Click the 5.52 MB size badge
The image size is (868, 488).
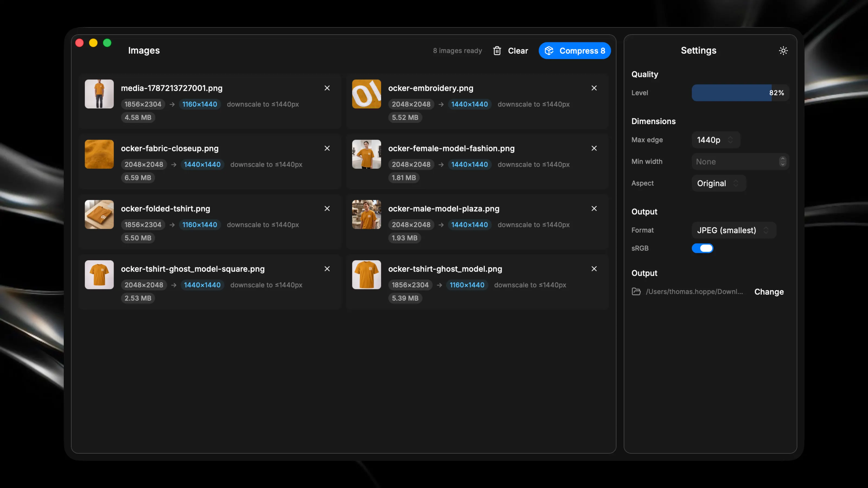(405, 118)
